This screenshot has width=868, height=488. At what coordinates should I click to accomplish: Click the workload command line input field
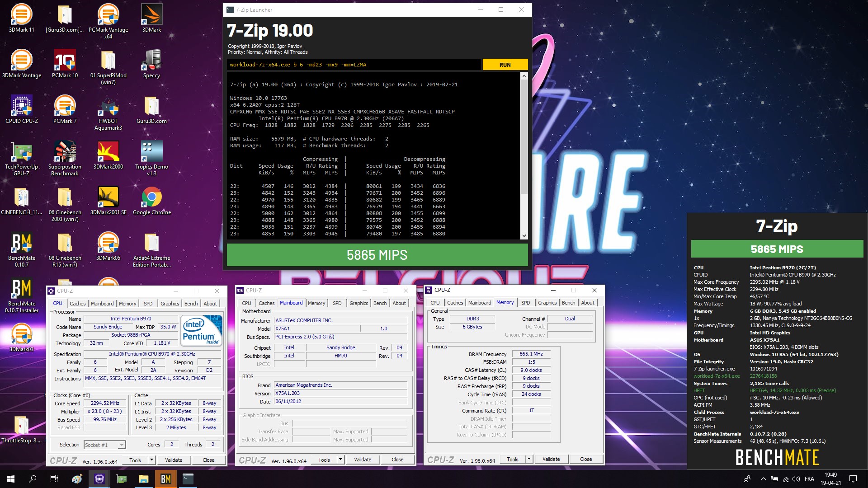click(354, 65)
